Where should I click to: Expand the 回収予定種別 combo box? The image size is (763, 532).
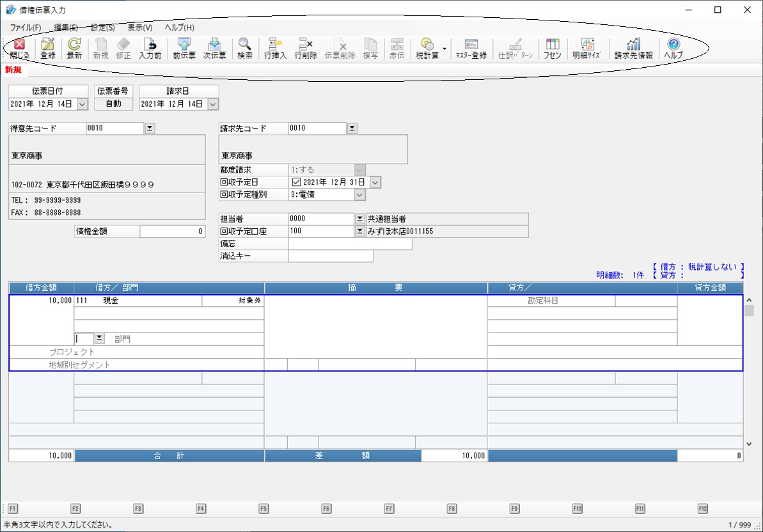click(359, 195)
